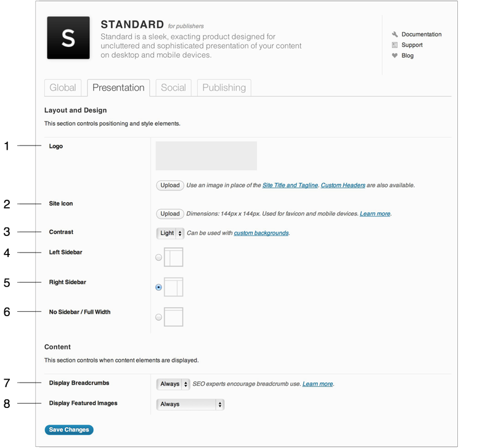493x448 pixels.
Task: Enable the Left Sidebar radio button
Action: [158, 257]
